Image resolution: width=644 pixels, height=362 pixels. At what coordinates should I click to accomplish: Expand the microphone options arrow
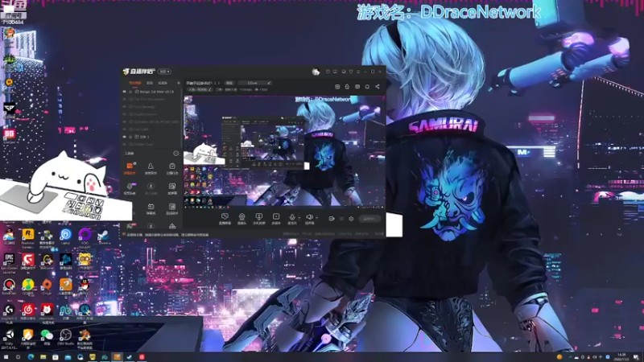click(x=299, y=218)
